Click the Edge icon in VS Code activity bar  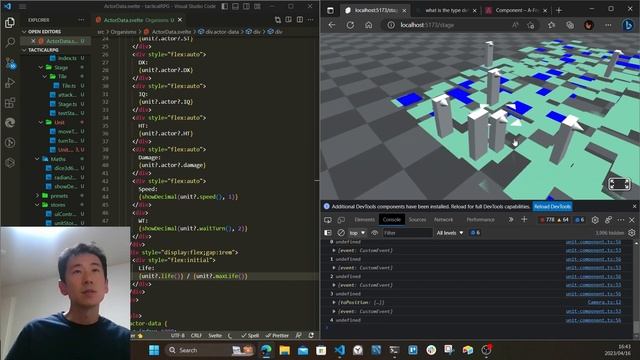(x=10, y=122)
